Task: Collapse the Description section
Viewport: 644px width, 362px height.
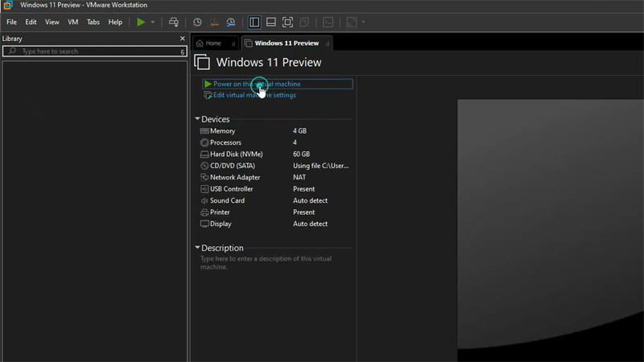Action: click(x=197, y=248)
